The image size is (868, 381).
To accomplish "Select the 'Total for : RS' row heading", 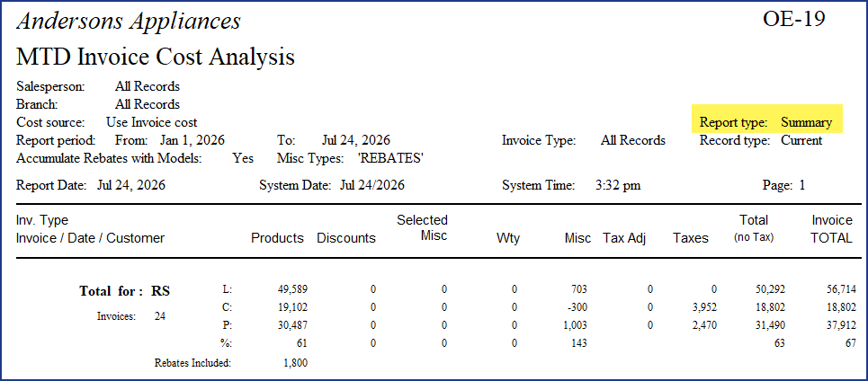I will pos(124,291).
